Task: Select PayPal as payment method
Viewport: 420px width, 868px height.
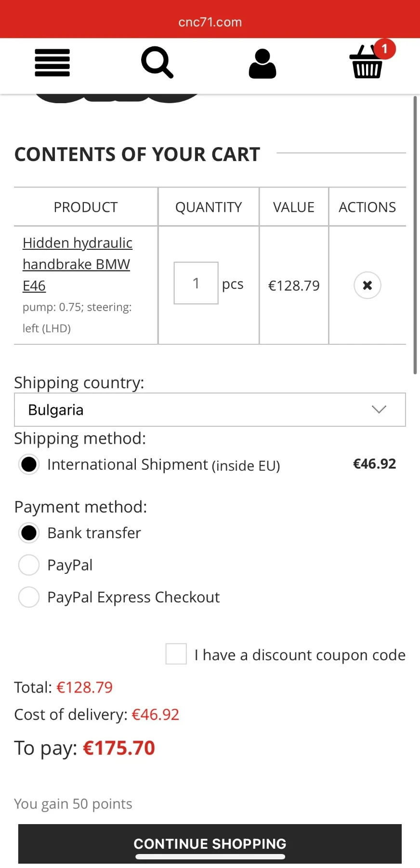Action: tap(29, 565)
